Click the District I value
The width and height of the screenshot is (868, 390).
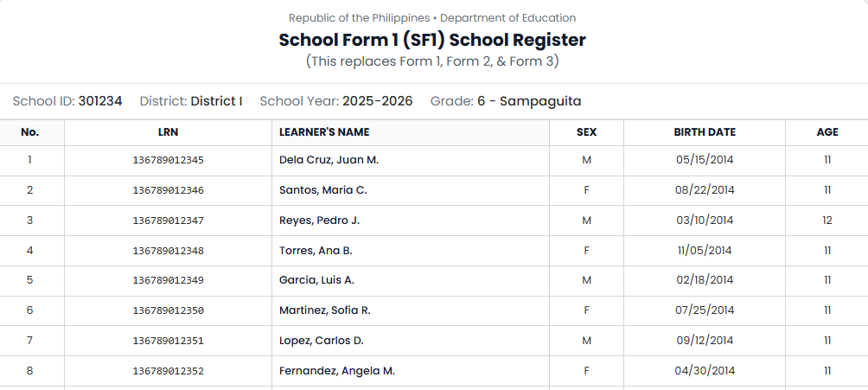216,101
